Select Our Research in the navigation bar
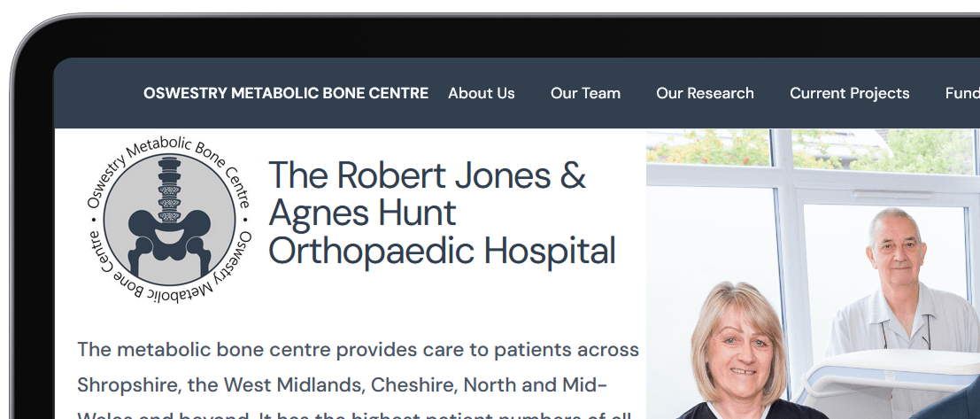The image size is (980, 419). (705, 93)
